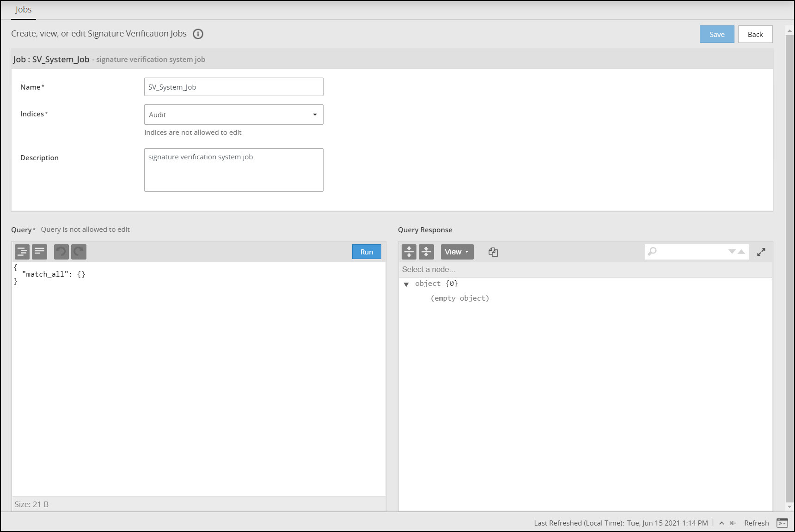
Task: Collapse the object {0} tree node
Action: coord(406,284)
